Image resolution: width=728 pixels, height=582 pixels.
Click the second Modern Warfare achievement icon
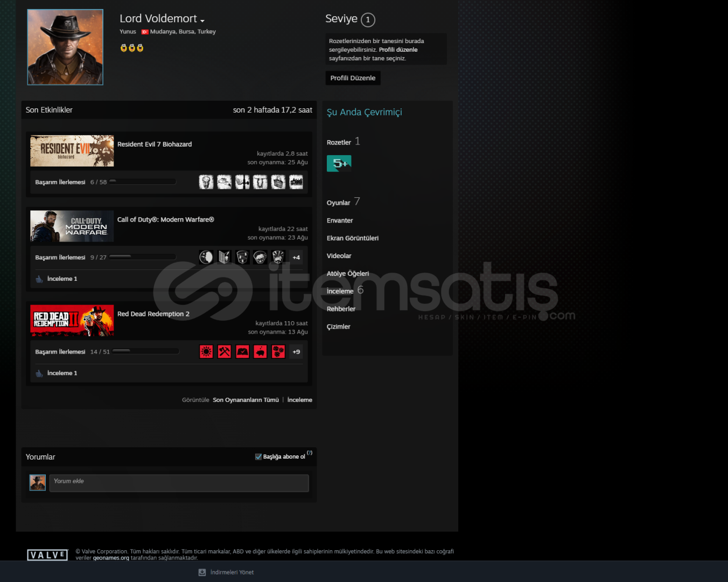pyautogui.click(x=225, y=258)
